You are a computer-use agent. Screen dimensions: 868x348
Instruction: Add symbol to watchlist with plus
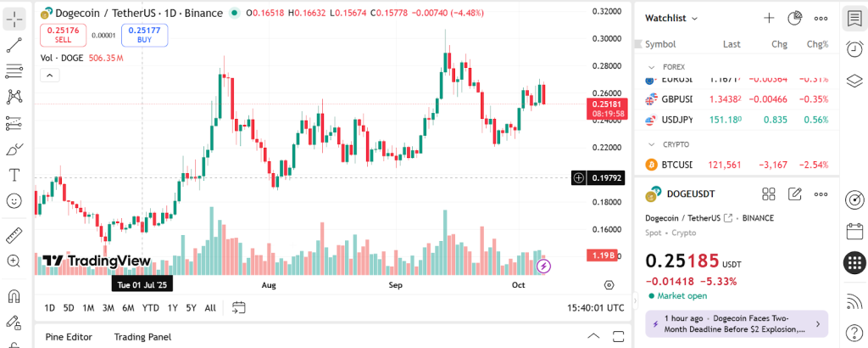click(x=769, y=18)
